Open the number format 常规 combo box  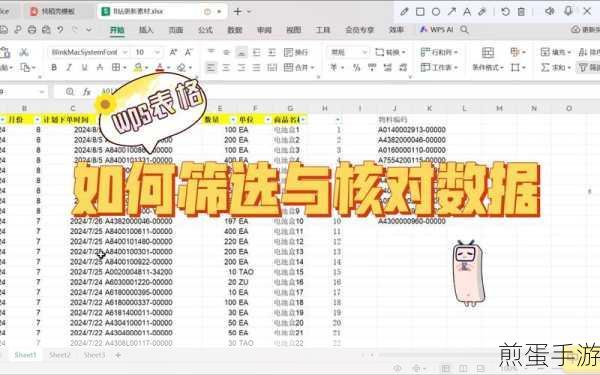click(x=348, y=52)
